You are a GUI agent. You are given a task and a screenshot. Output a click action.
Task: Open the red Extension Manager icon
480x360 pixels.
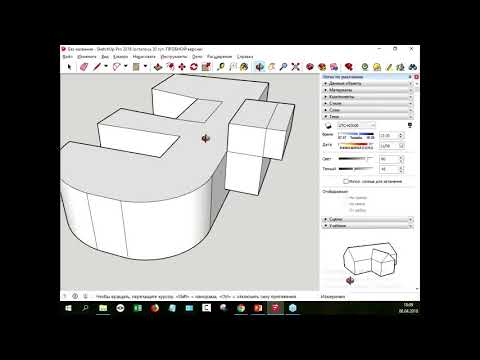point(349,67)
